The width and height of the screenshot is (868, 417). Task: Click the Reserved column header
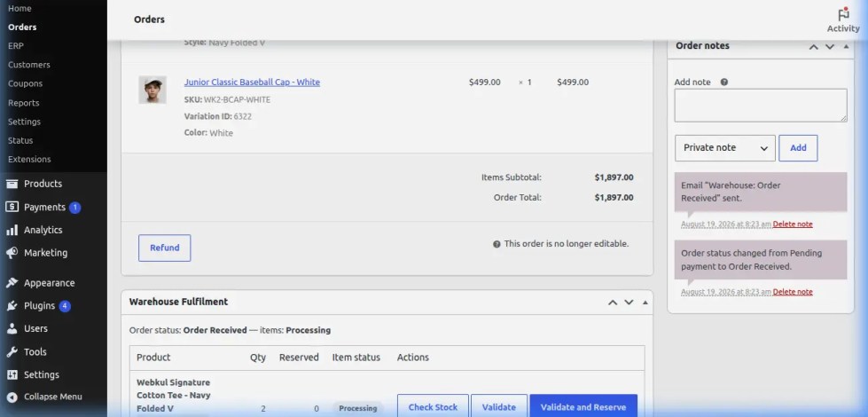click(299, 358)
